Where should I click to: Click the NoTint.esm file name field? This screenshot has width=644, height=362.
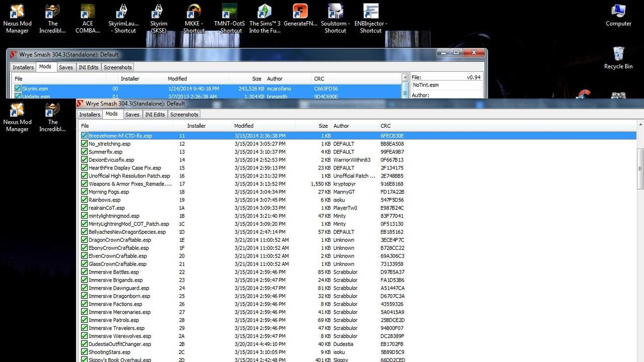446,85
